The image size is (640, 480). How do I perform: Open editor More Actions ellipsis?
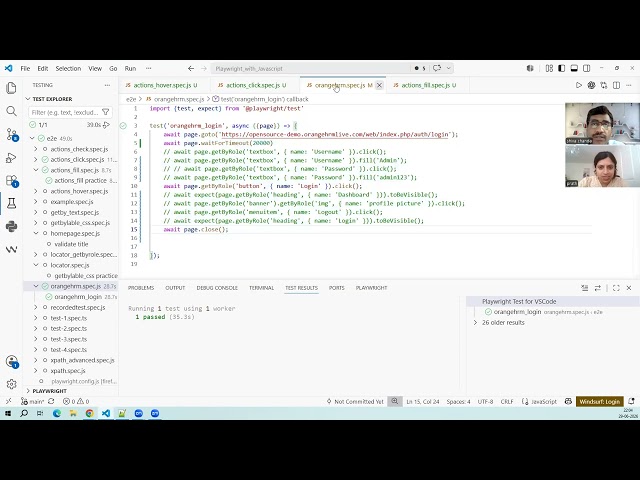tap(629, 85)
